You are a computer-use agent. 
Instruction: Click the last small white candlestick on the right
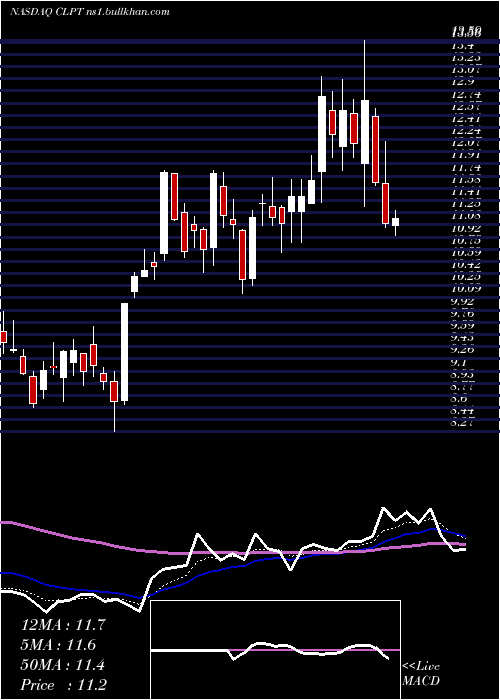click(x=395, y=222)
